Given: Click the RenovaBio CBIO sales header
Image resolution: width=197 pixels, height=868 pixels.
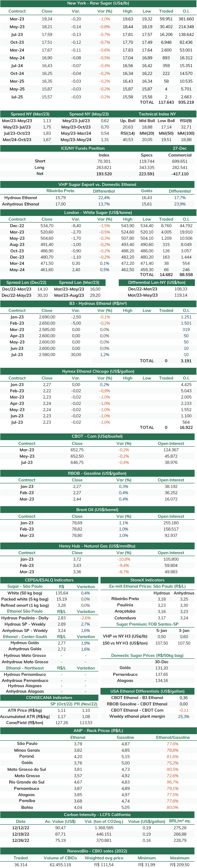Looking at the screenshot, I should coord(97,851).
